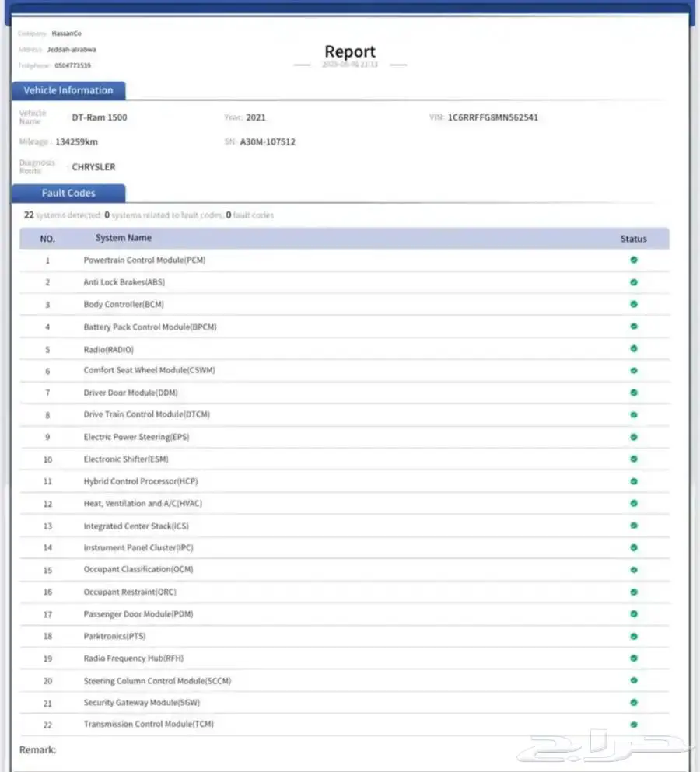Select the HVAC row status dot

pyautogui.click(x=633, y=503)
